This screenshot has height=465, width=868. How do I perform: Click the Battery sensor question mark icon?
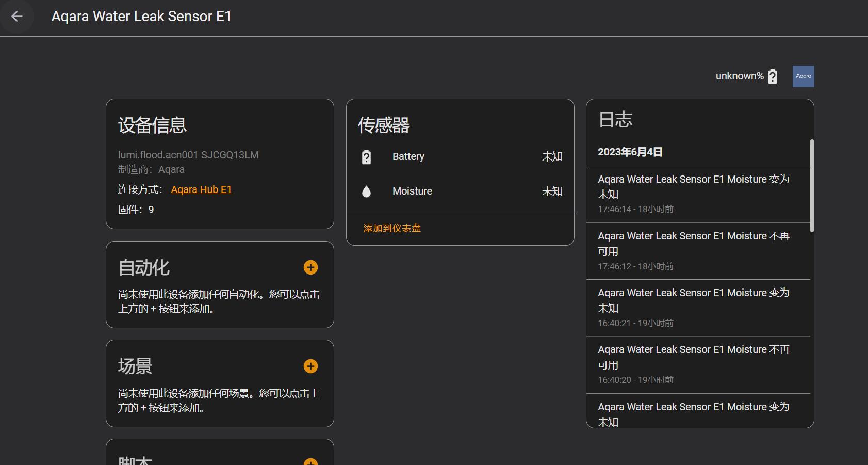[x=366, y=156]
